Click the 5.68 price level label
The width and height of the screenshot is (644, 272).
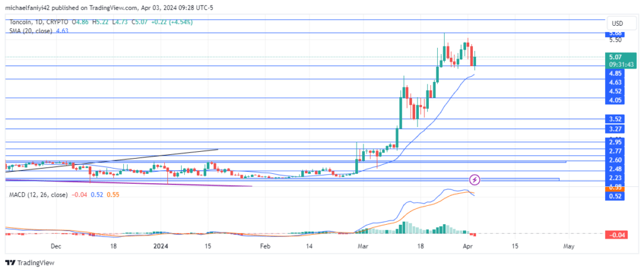[x=615, y=33]
